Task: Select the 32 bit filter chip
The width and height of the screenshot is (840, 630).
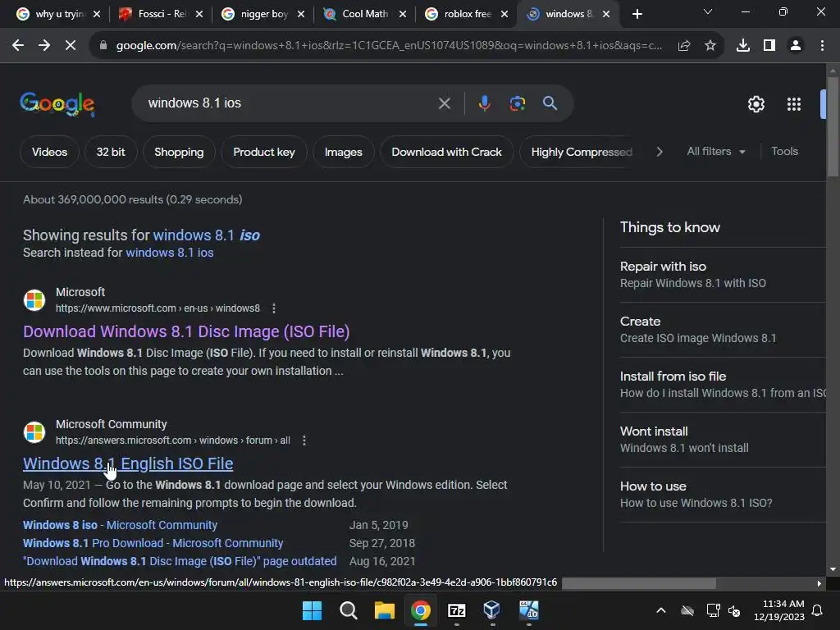Action: (111, 152)
